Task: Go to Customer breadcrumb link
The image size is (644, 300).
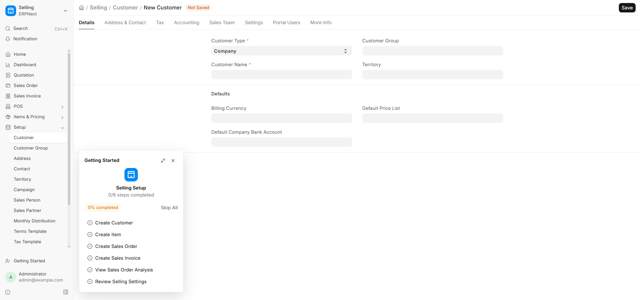Action: pyautogui.click(x=125, y=8)
